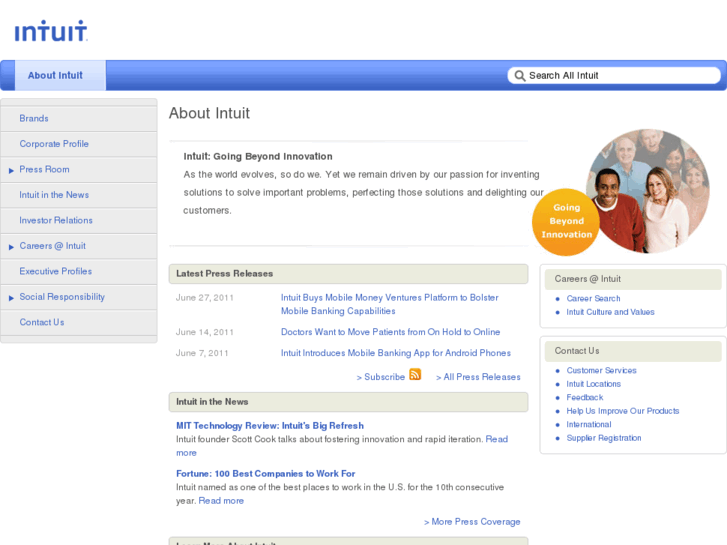The image size is (727, 545).
Task: Type in the Search All Intuit field
Action: click(620, 76)
